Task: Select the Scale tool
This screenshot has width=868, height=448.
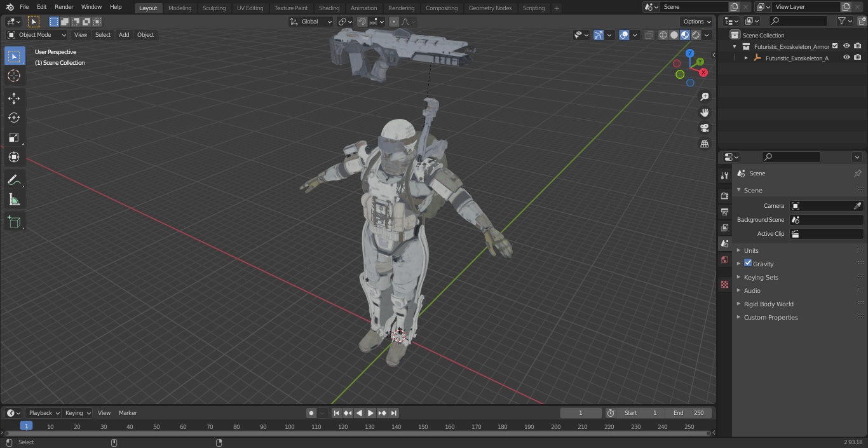Action: coord(14,137)
